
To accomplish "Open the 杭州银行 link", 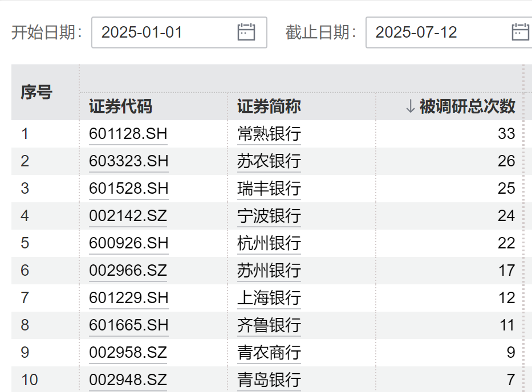I will [269, 243].
